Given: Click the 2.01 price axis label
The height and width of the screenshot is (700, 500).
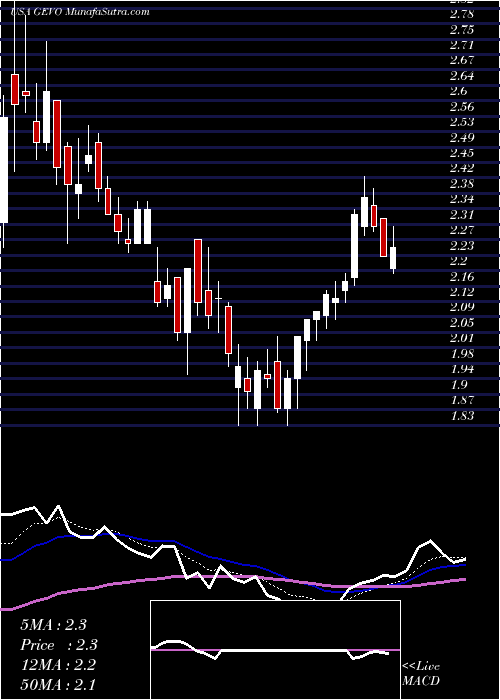Looking at the screenshot, I should 462,338.
